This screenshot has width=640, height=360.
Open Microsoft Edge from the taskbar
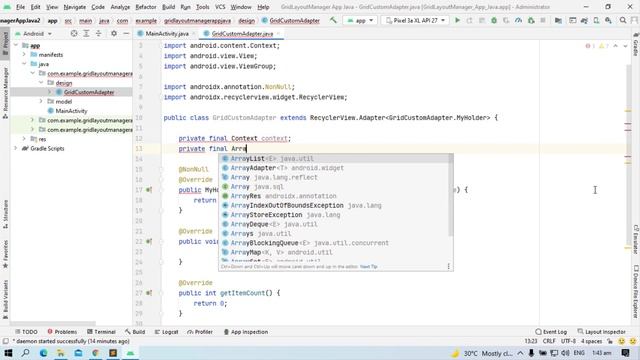pos(43,353)
